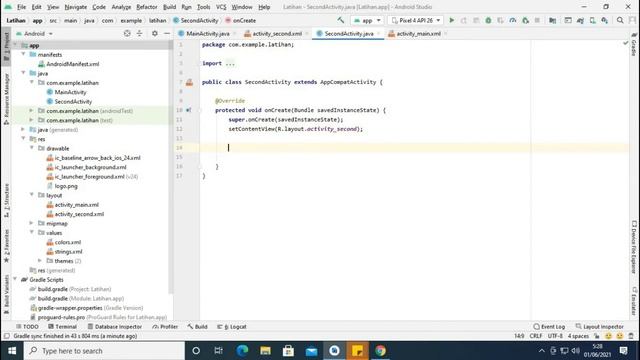Open the Logcat tool window

(x=232, y=327)
